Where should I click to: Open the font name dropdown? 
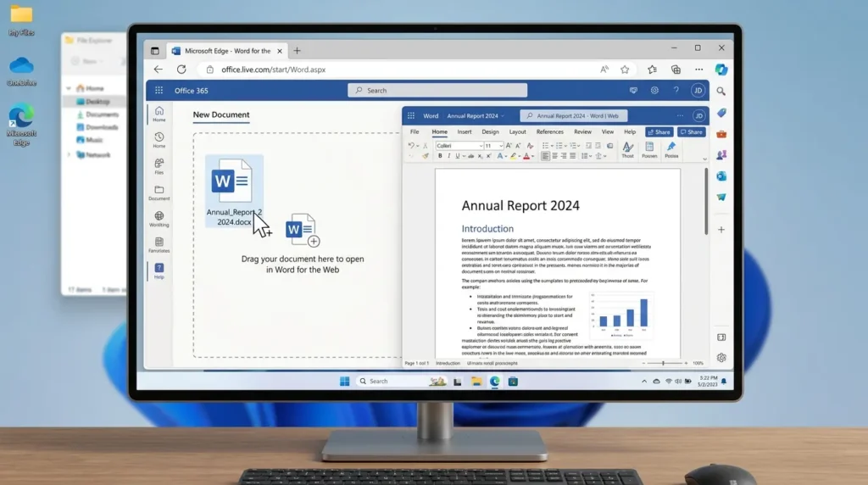459,146
